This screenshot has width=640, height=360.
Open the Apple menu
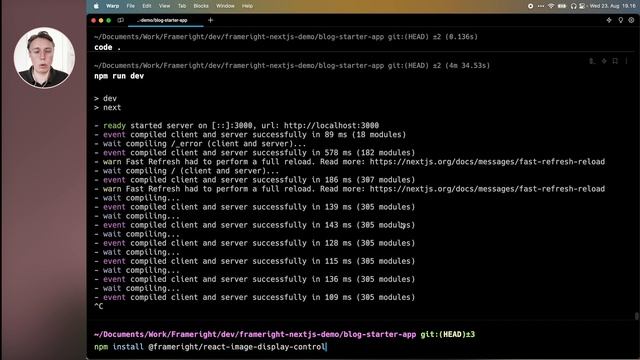[96, 6]
